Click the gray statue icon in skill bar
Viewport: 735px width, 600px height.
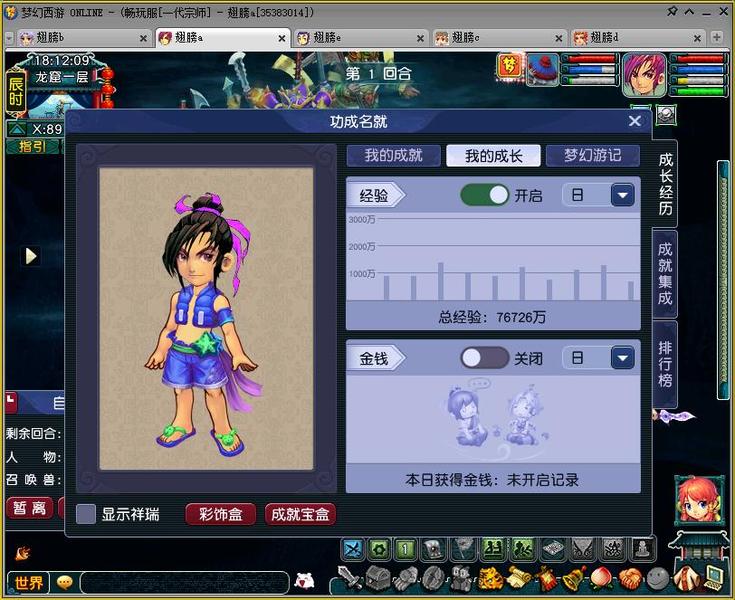tap(643, 549)
